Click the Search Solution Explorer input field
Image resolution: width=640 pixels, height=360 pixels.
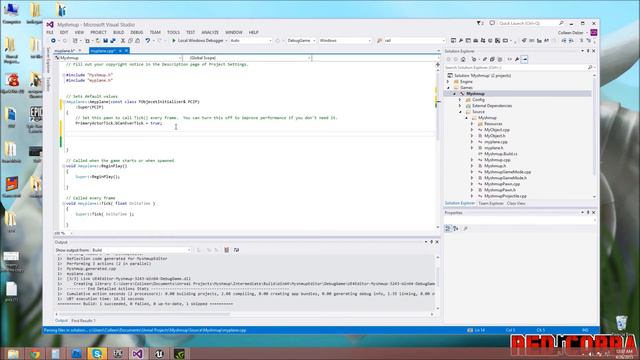click(x=516, y=67)
